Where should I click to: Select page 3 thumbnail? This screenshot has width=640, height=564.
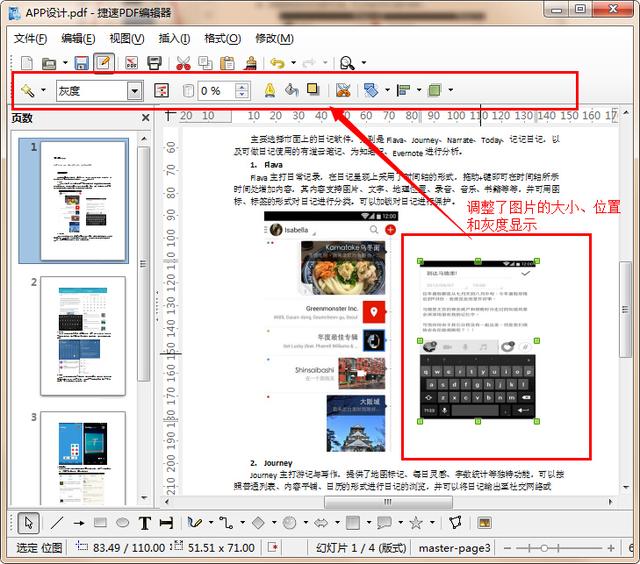click(83, 458)
